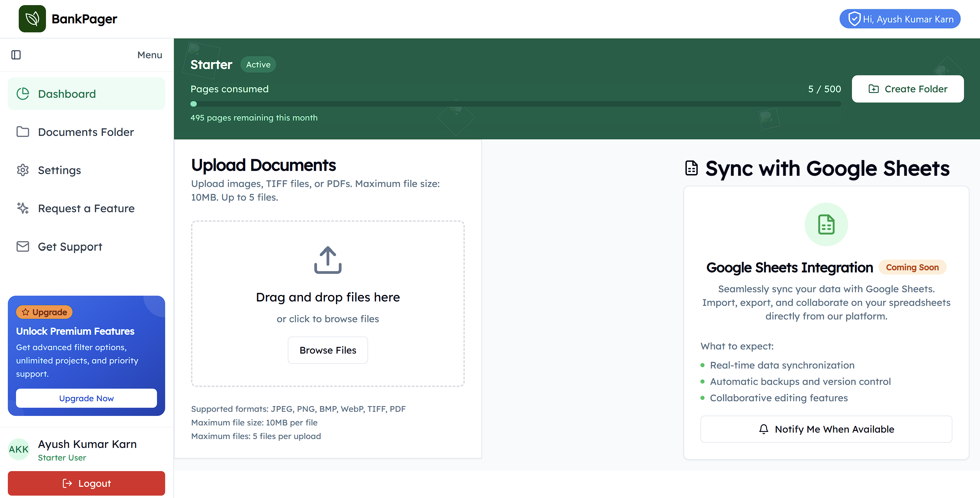Click the Settings gear icon
Image resolution: width=980 pixels, height=498 pixels.
[23, 170]
